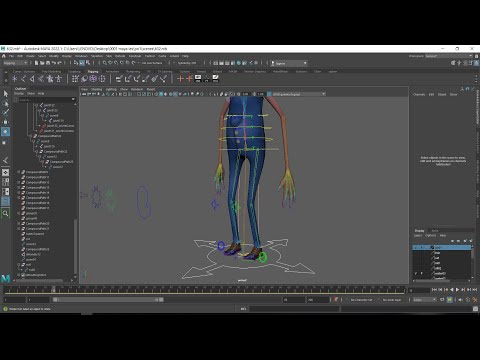Open the File menu

11,56
